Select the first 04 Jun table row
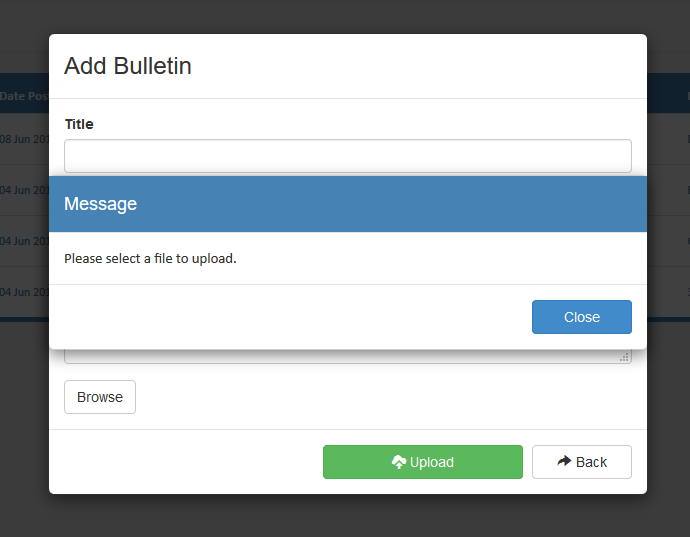The image size is (690, 537). pos(24,190)
